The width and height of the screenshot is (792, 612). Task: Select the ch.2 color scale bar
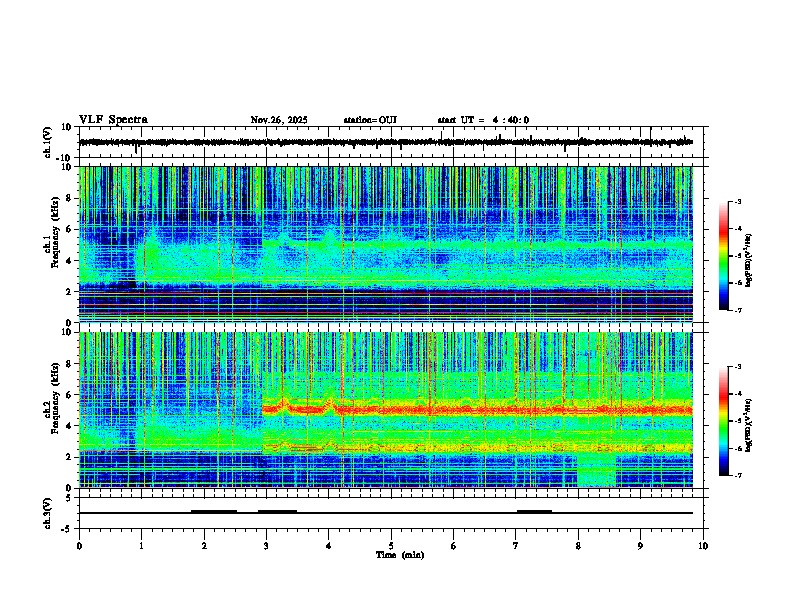723,421
